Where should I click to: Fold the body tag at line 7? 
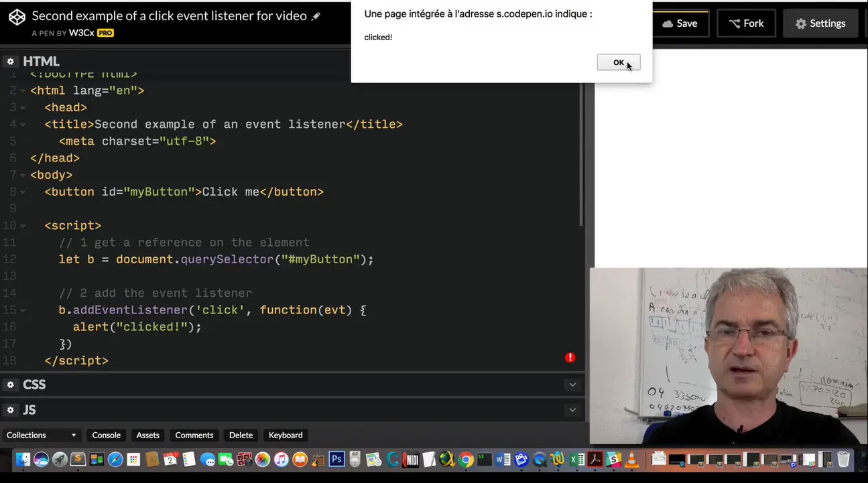[23, 175]
